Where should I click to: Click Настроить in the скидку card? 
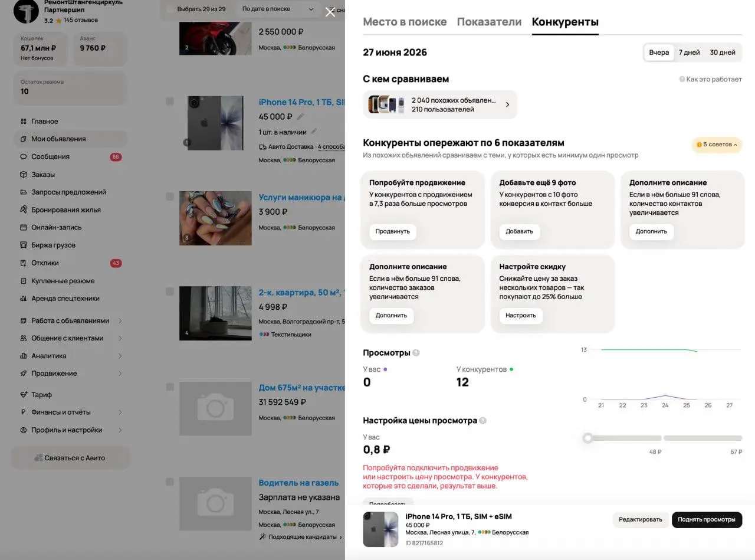tap(521, 316)
